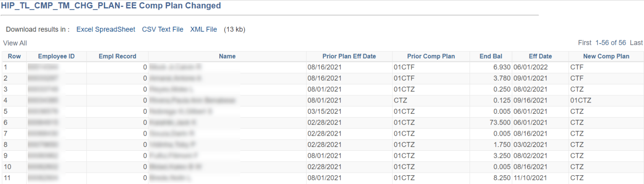Viewport: 644px width, 184px height.
Task: Sort by Eff Date column header
Action: [x=540, y=56]
